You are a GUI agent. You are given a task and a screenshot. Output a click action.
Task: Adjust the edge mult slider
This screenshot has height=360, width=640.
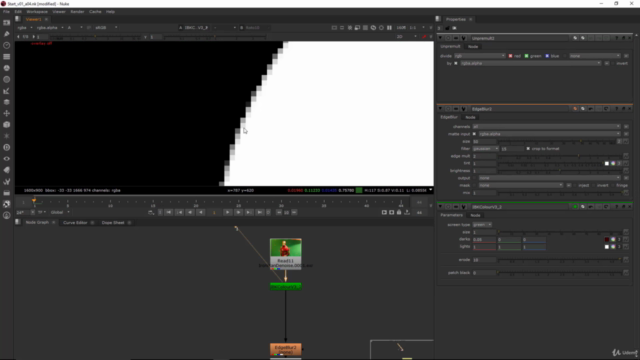tap(559, 156)
